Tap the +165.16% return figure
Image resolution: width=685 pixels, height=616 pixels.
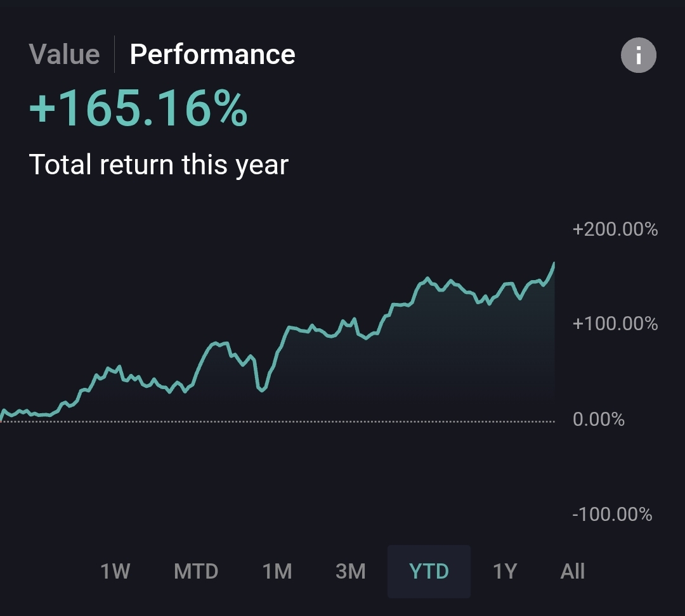[138, 109]
